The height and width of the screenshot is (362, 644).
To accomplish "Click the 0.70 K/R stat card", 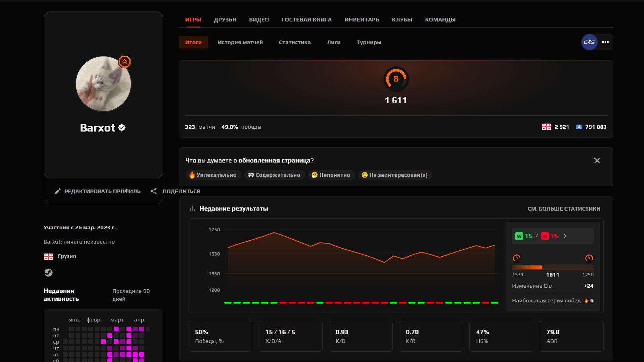I will pyautogui.click(x=431, y=336).
